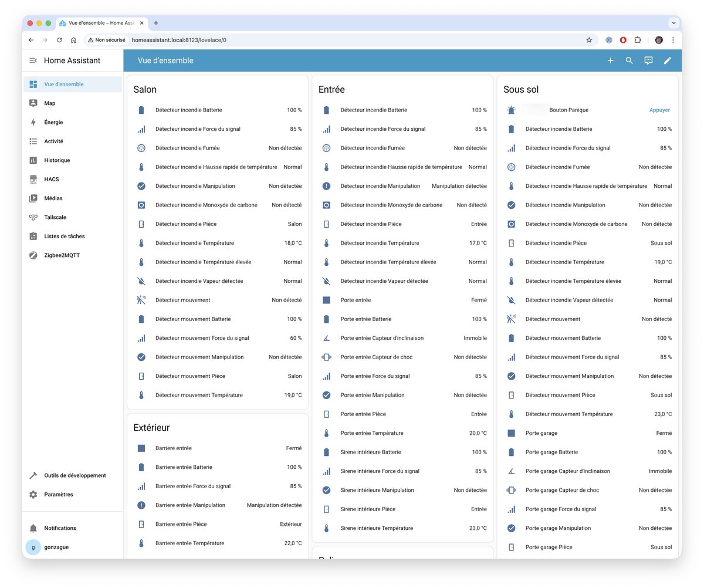Go to Énergie in the sidebar

pos(73,122)
